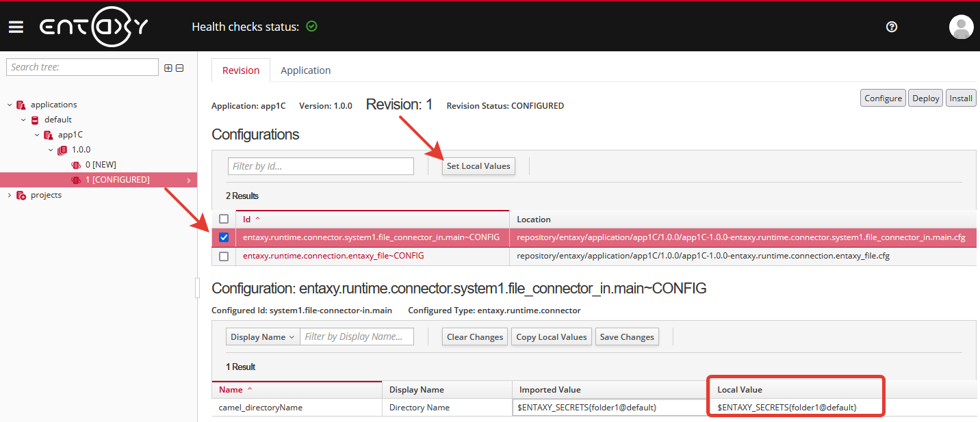
Task: Open the help question mark icon
Action: pos(891,27)
